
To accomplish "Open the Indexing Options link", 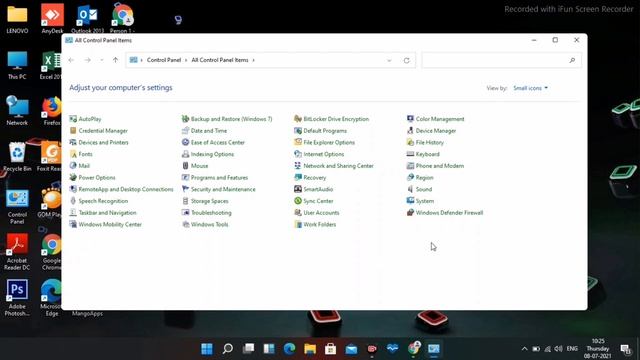I will point(212,154).
